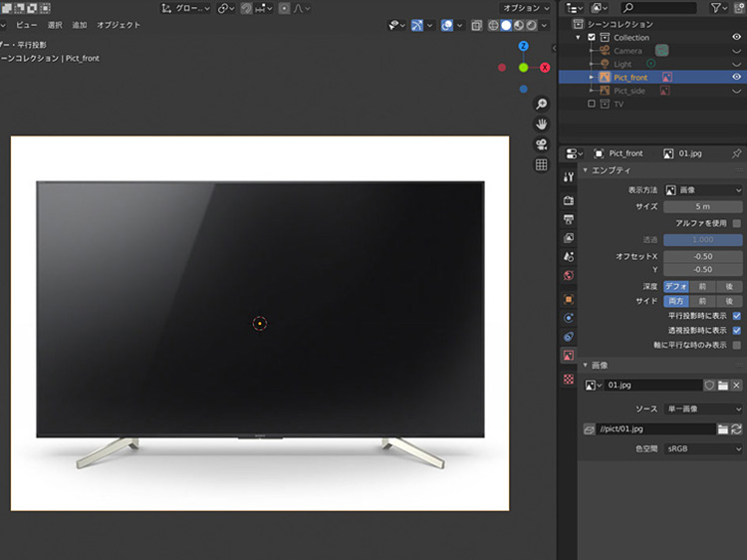
Task: Click the 前 button in the 深度 row
Action: 702,286
